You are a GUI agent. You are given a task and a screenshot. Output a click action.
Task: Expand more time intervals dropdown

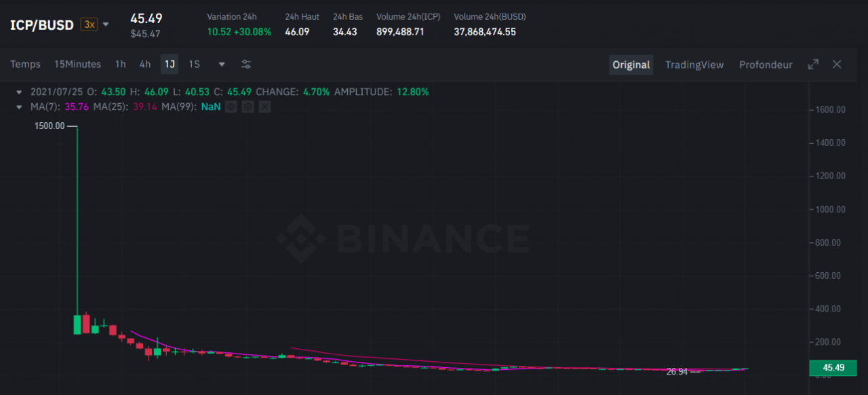pyautogui.click(x=222, y=64)
